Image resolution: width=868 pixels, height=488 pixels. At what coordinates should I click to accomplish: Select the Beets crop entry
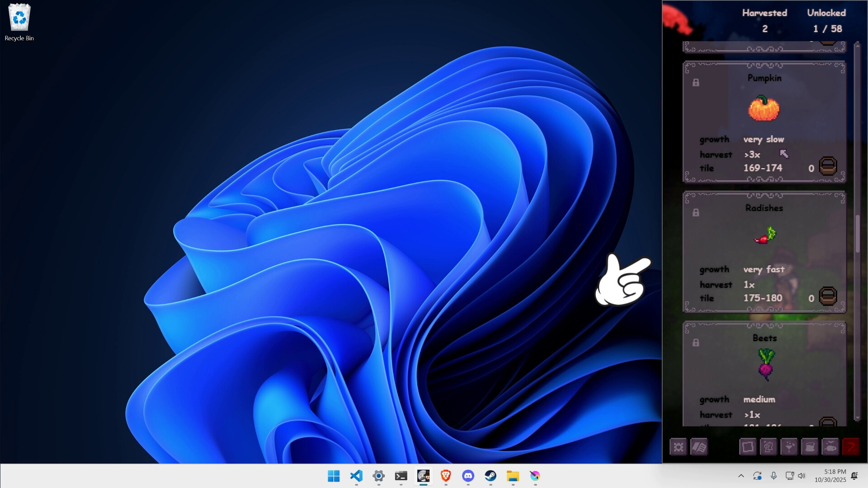click(x=764, y=375)
